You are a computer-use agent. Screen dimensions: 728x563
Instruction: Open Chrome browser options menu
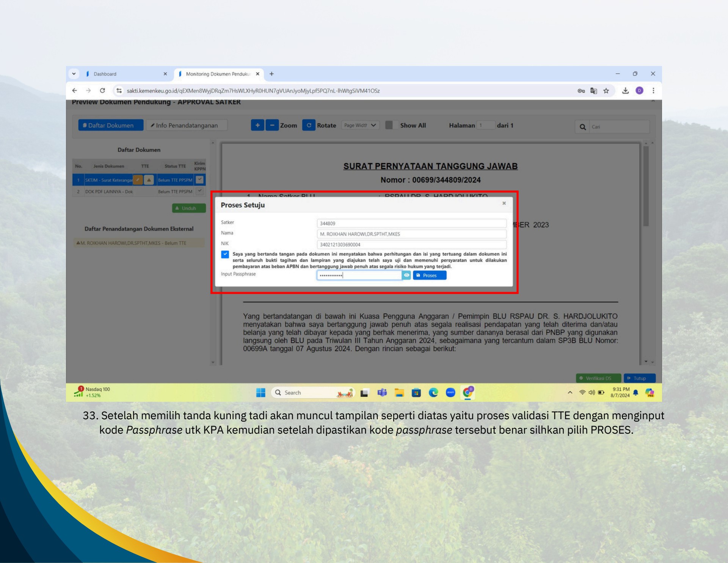click(654, 91)
